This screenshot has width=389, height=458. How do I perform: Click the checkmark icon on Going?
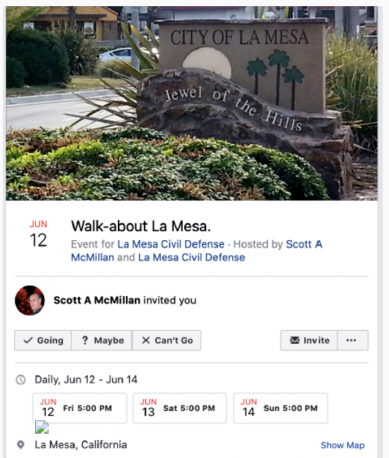(x=28, y=340)
